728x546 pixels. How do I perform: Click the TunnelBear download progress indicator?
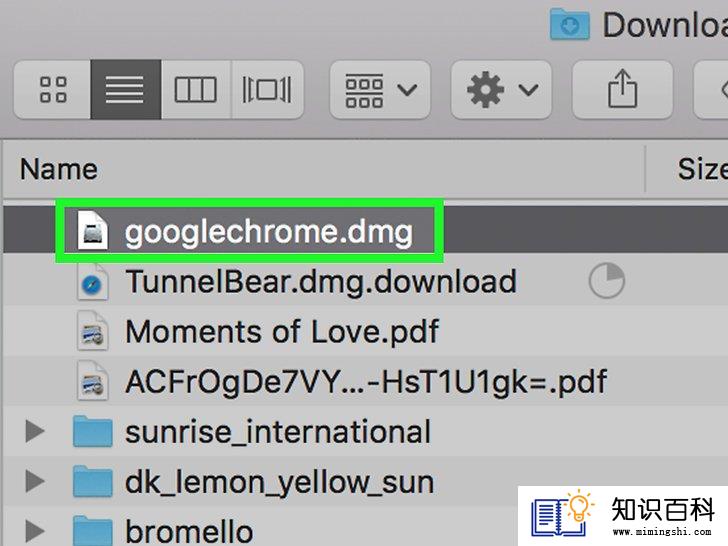[607, 280]
